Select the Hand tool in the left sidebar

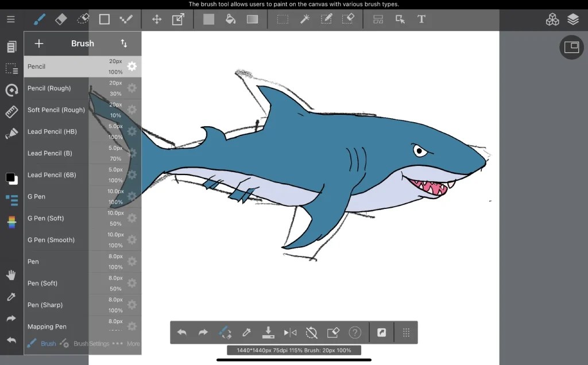click(11, 275)
